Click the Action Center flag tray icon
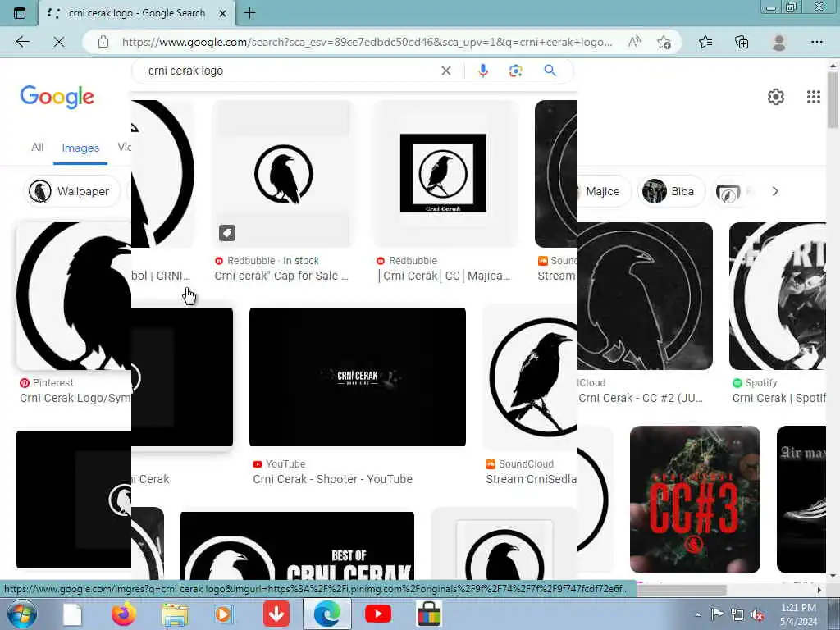 click(x=717, y=614)
